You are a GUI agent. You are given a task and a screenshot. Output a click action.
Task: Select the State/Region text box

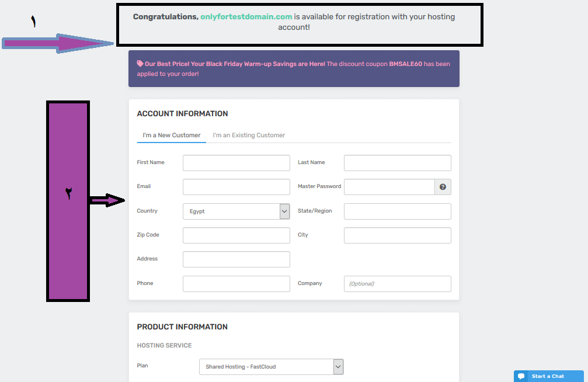398,211
